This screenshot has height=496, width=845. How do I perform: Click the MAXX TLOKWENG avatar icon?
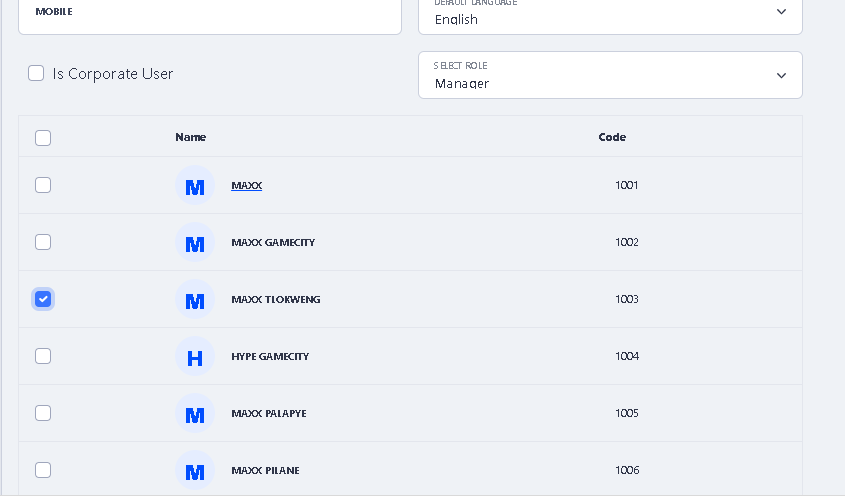click(195, 300)
